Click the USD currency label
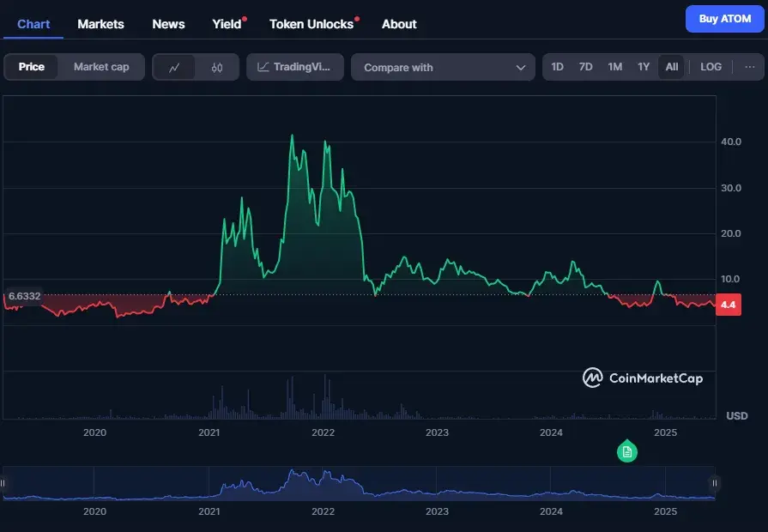The image size is (768, 532). click(736, 416)
